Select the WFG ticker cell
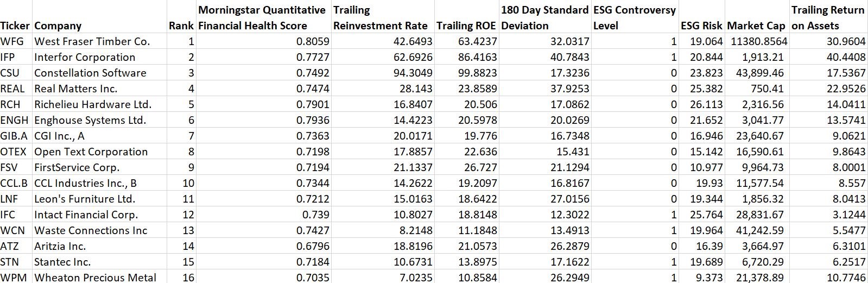 [12, 41]
